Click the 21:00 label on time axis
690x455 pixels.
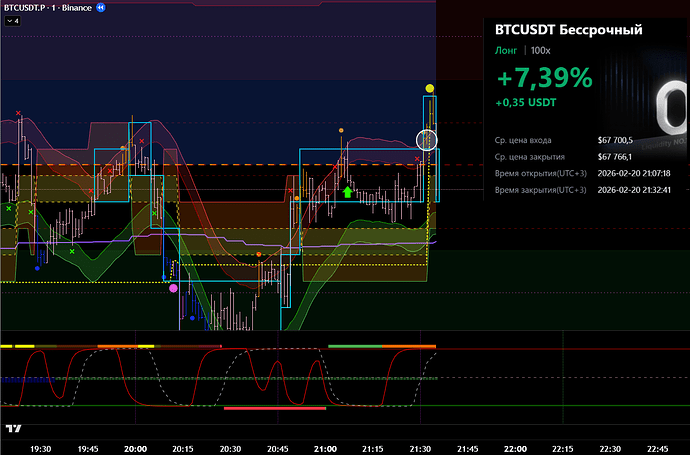point(324,449)
